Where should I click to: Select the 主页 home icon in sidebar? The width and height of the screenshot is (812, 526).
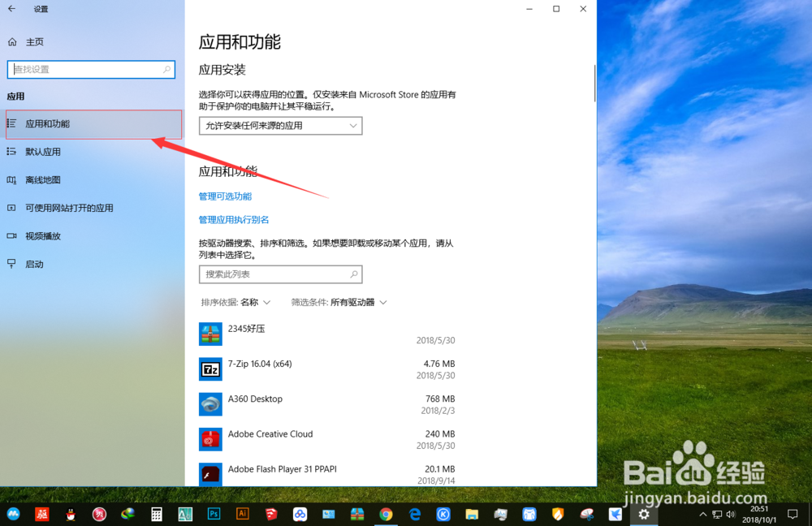click(12, 41)
